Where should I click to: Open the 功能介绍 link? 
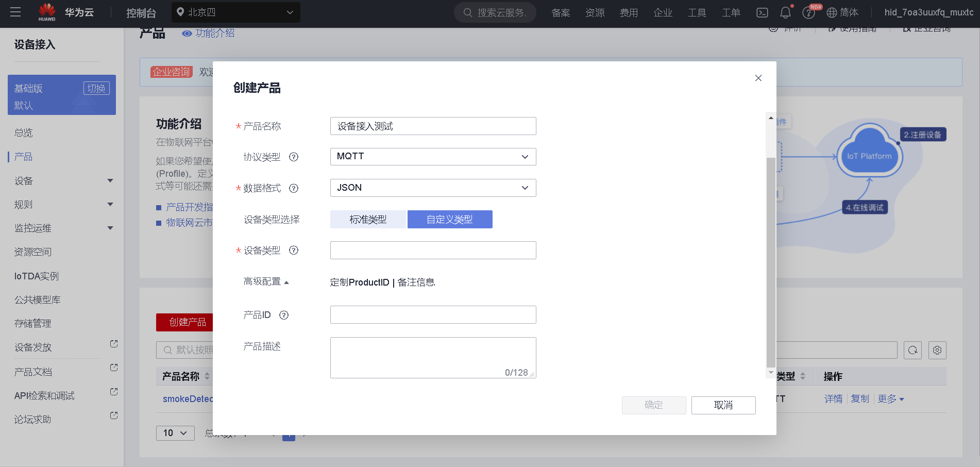point(215,34)
